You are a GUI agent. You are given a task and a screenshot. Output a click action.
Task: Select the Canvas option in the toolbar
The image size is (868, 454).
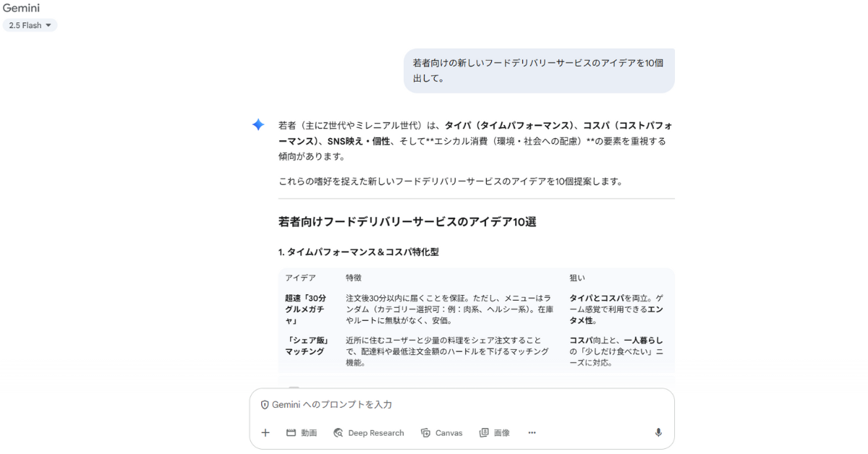(442, 432)
